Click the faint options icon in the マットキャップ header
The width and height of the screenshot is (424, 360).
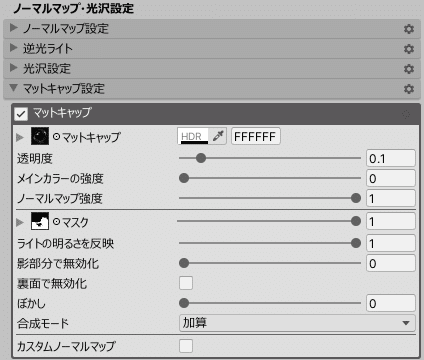pyautogui.click(x=406, y=115)
